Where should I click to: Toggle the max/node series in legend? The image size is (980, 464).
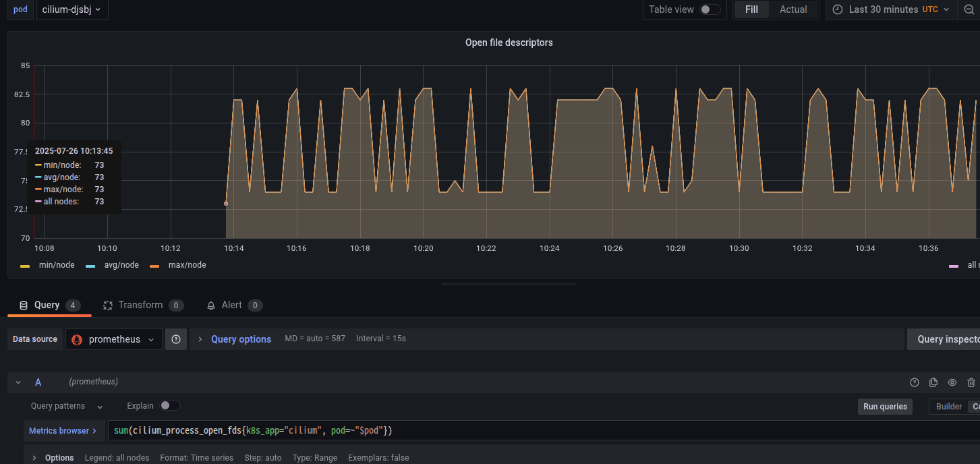click(x=188, y=265)
